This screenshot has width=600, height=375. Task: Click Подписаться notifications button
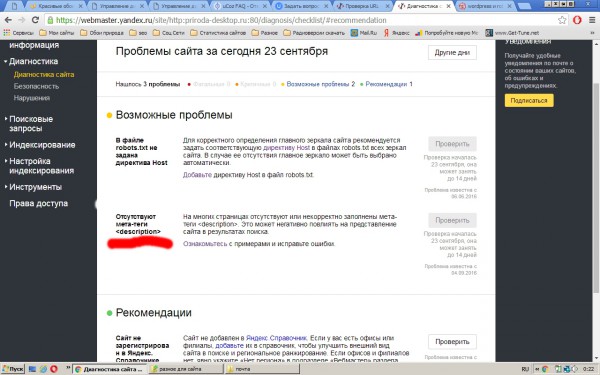[x=529, y=101]
